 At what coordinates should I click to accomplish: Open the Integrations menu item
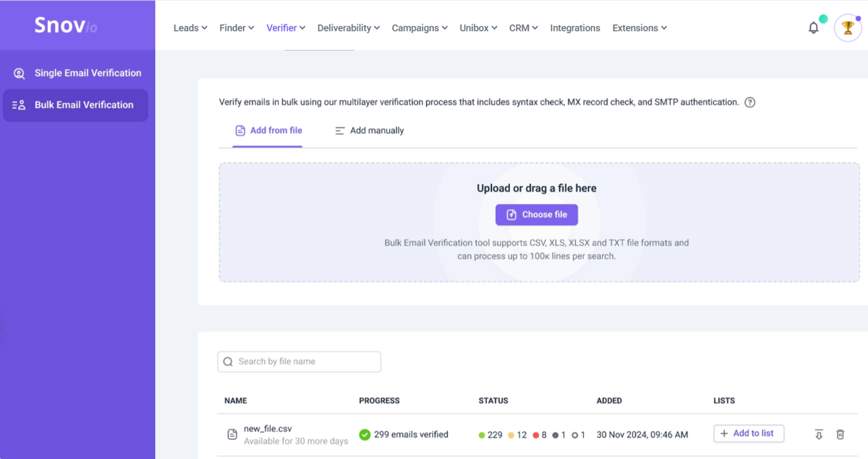(575, 28)
